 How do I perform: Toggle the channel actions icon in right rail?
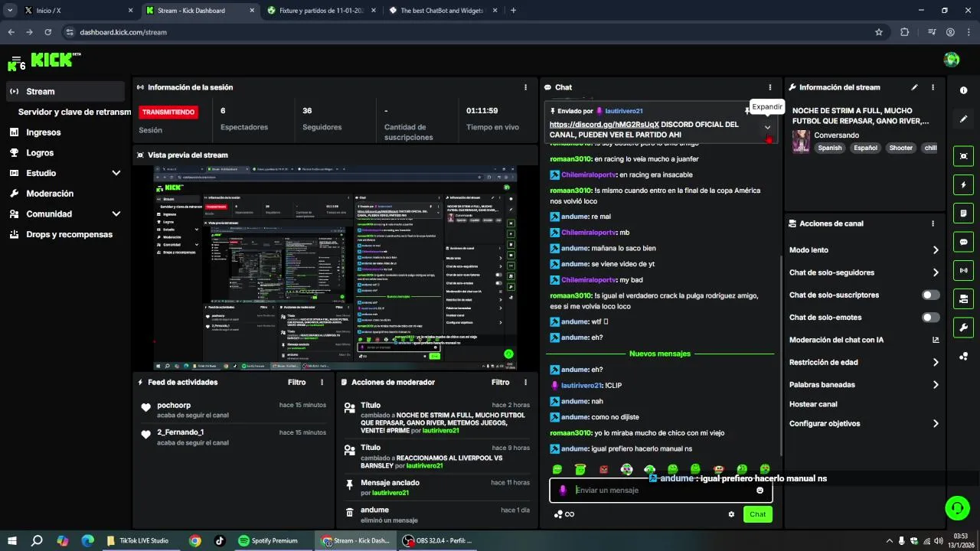[x=963, y=298]
